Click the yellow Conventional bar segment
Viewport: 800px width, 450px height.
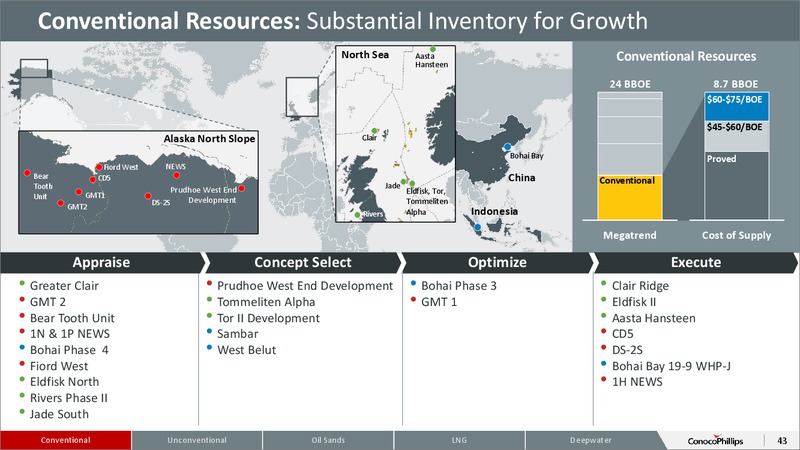click(630, 197)
